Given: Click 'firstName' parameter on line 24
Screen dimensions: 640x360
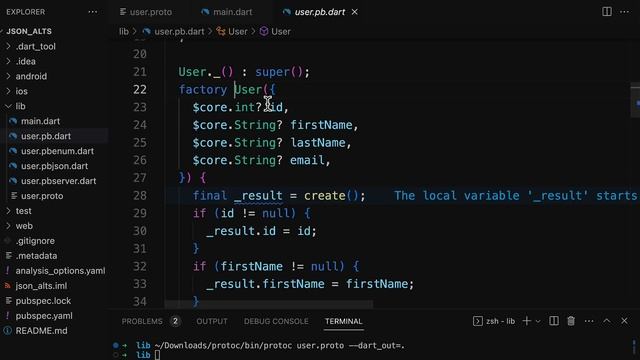Looking at the screenshot, I should coord(321,125).
